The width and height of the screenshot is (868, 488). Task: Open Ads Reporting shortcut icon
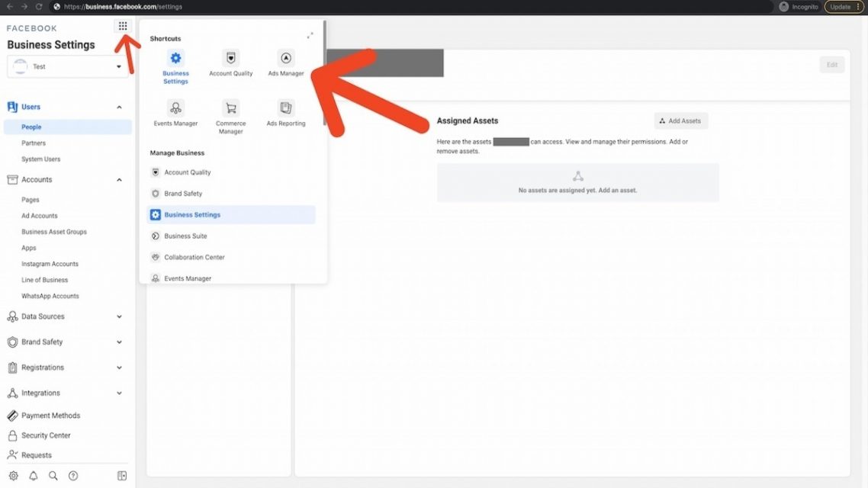[x=285, y=108]
